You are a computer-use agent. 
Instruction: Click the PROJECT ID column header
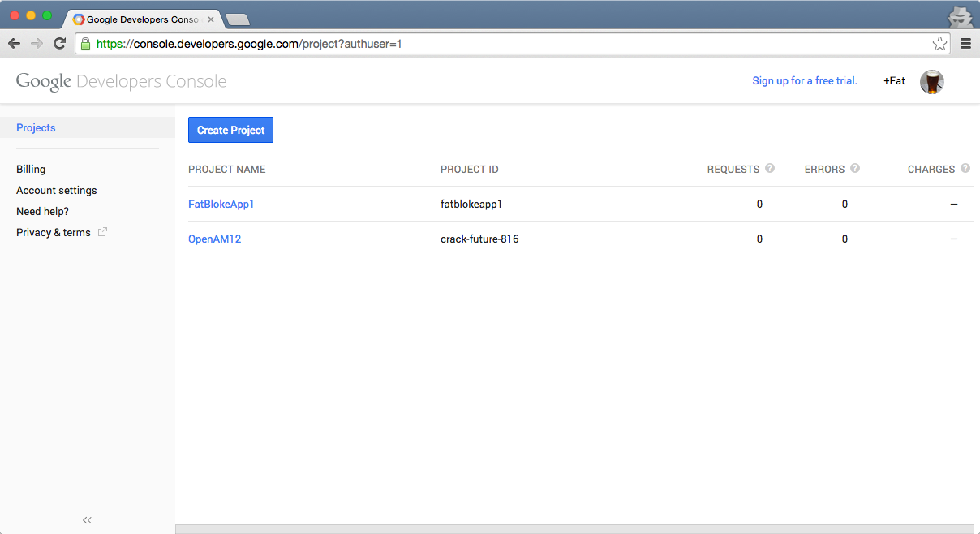(470, 169)
